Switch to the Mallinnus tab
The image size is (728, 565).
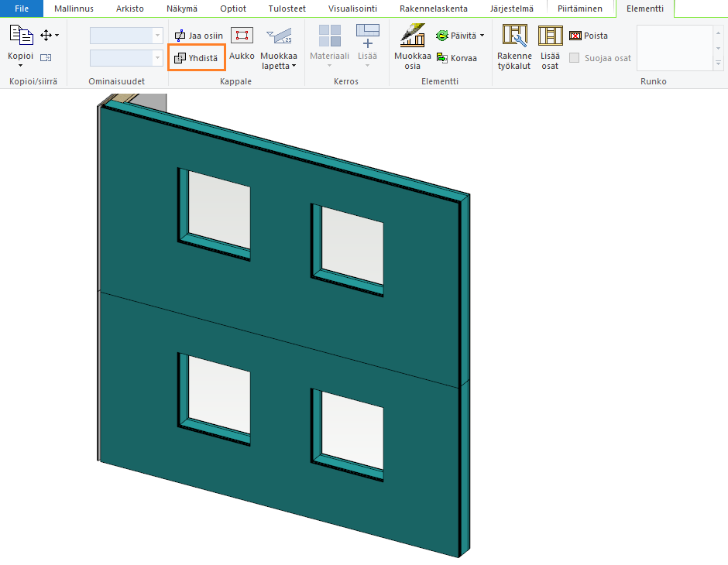point(74,9)
